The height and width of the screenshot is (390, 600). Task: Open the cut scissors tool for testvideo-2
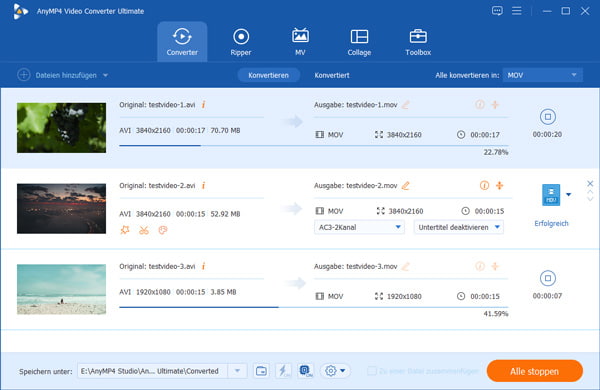(144, 230)
